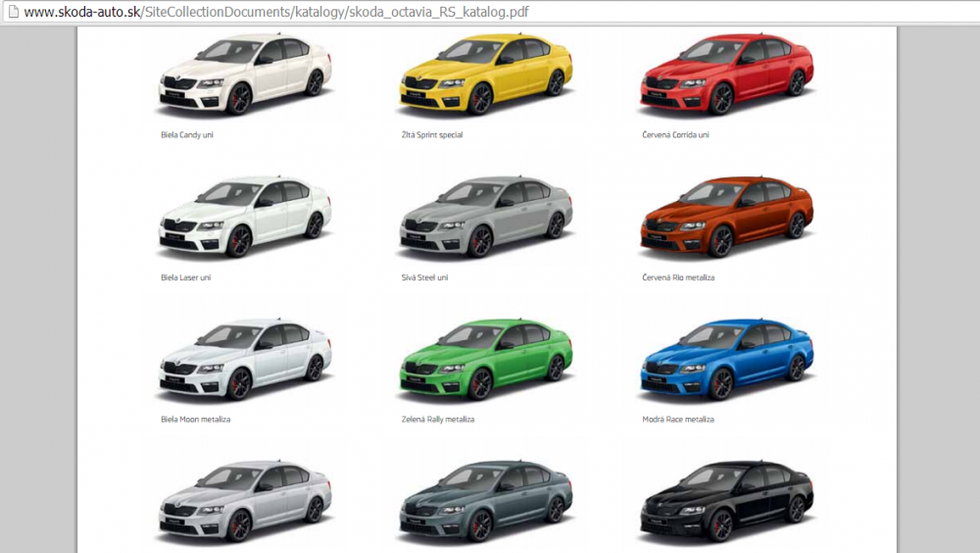Click the page icon in address bar
The image size is (980, 553).
tap(13, 11)
